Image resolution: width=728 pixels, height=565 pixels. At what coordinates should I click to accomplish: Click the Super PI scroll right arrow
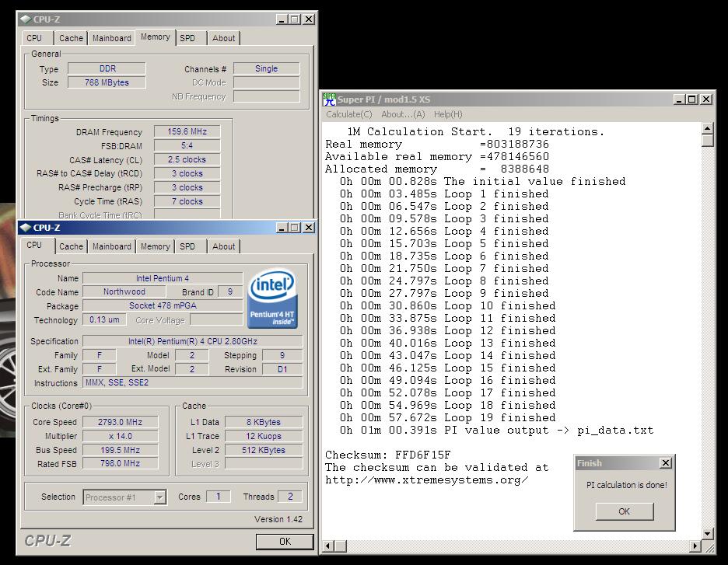695,546
